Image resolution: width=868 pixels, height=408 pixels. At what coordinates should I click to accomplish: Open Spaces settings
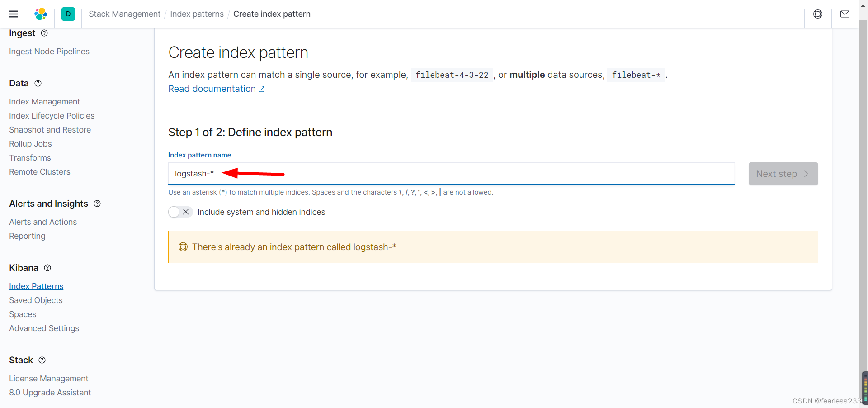point(23,314)
